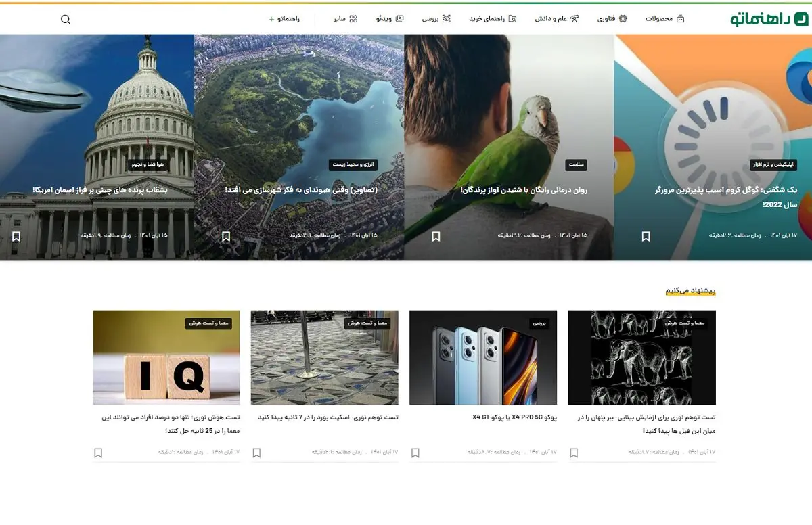Click the reading time under the Poco card

point(493,452)
